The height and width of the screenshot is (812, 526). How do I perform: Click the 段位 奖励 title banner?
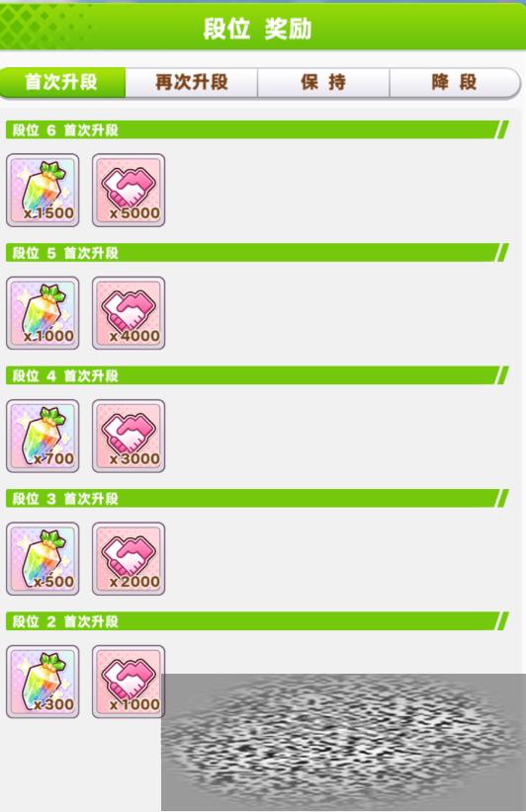tap(263, 27)
